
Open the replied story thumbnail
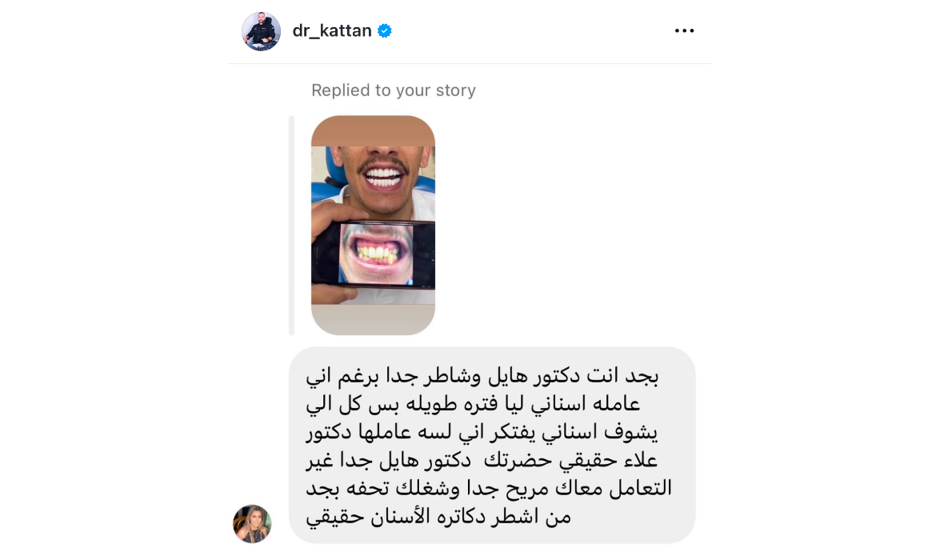[x=373, y=225]
